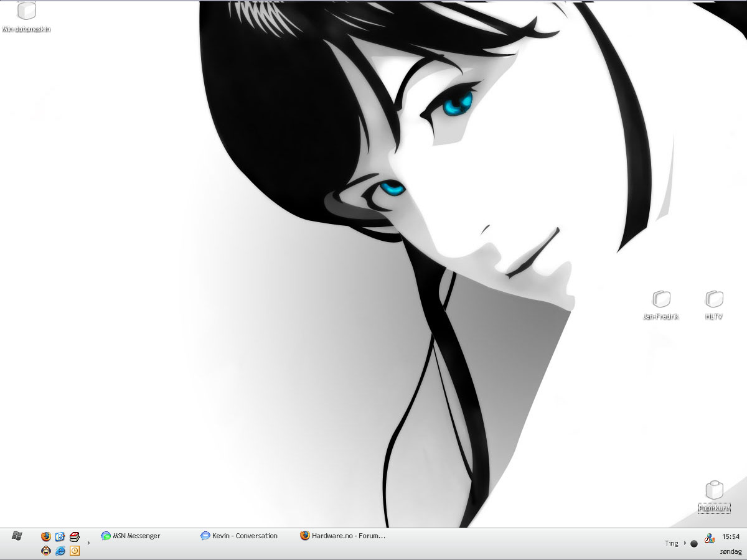747x560 pixels.
Task: Click the Windows Start button
Action: [17, 536]
